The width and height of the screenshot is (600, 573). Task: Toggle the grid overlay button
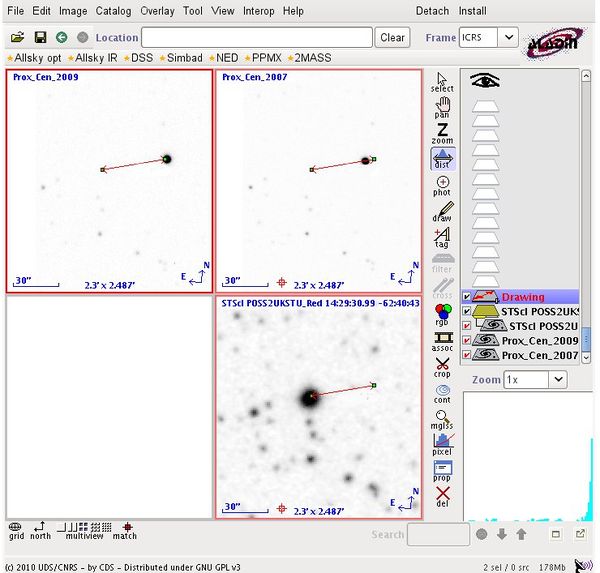(16, 529)
